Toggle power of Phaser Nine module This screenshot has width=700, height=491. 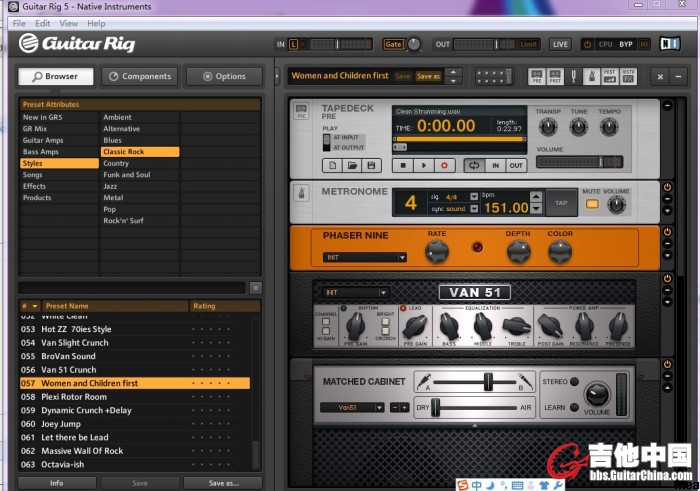point(667,232)
